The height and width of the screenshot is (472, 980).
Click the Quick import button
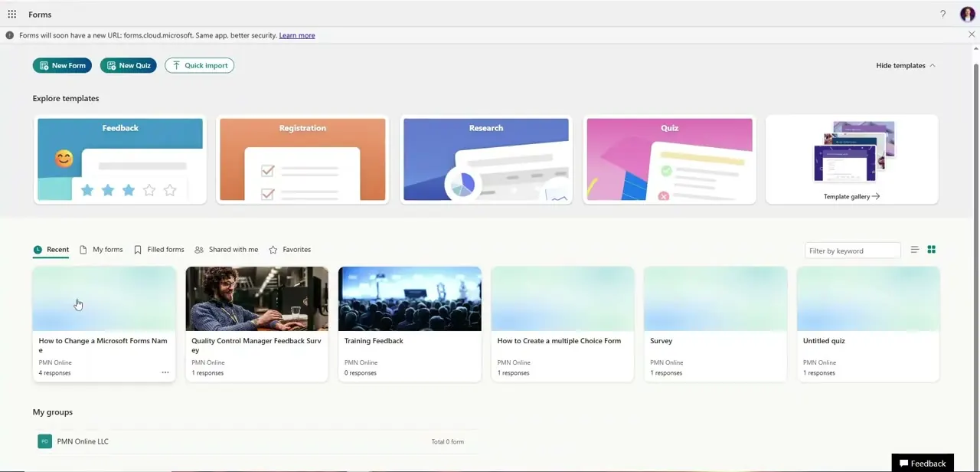pyautogui.click(x=200, y=66)
